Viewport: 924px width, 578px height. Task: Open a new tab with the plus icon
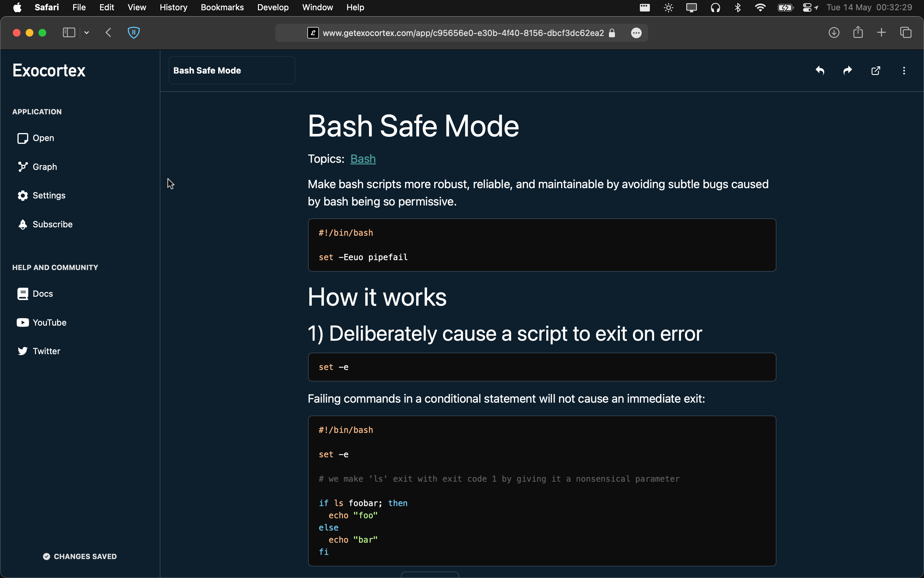pyautogui.click(x=881, y=32)
